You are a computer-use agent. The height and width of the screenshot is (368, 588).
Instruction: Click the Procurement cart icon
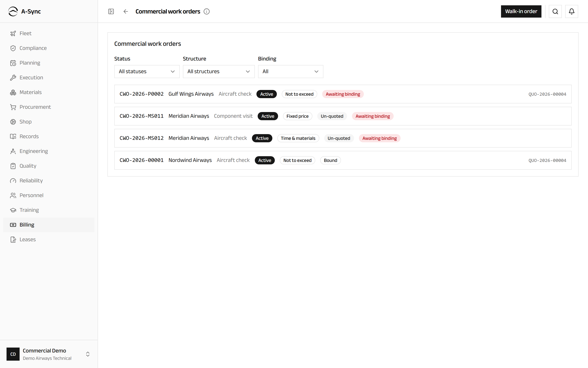tap(13, 107)
